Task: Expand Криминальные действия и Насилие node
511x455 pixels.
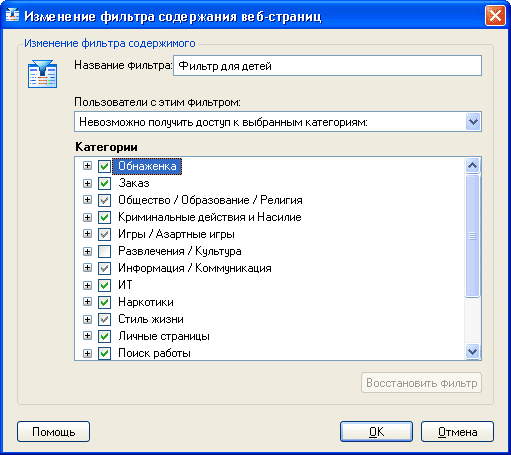Action: pos(87,217)
